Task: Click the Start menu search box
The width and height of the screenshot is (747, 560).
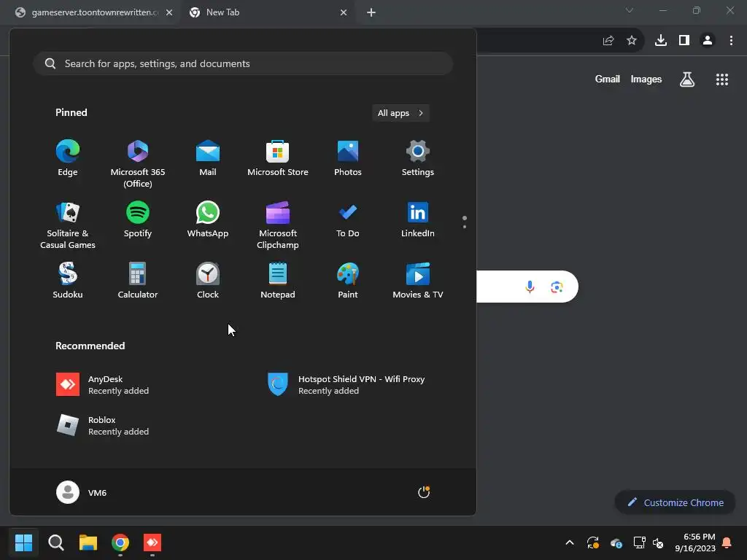Action: pos(243,63)
